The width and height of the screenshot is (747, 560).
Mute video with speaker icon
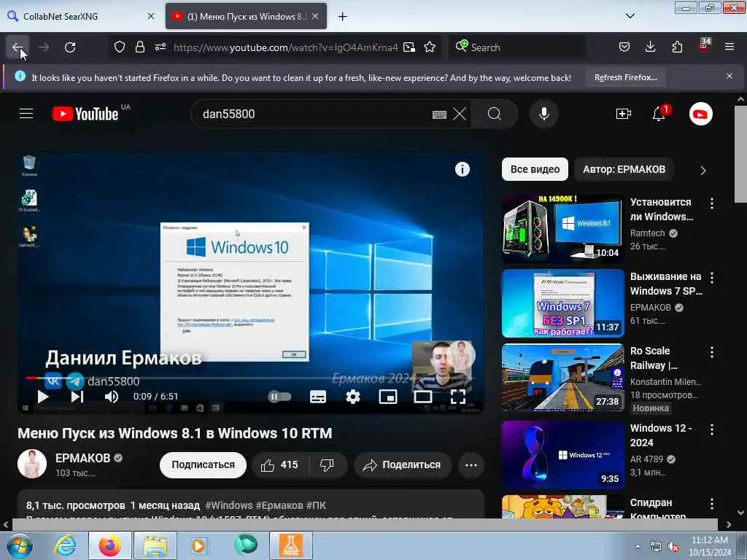coord(111,396)
